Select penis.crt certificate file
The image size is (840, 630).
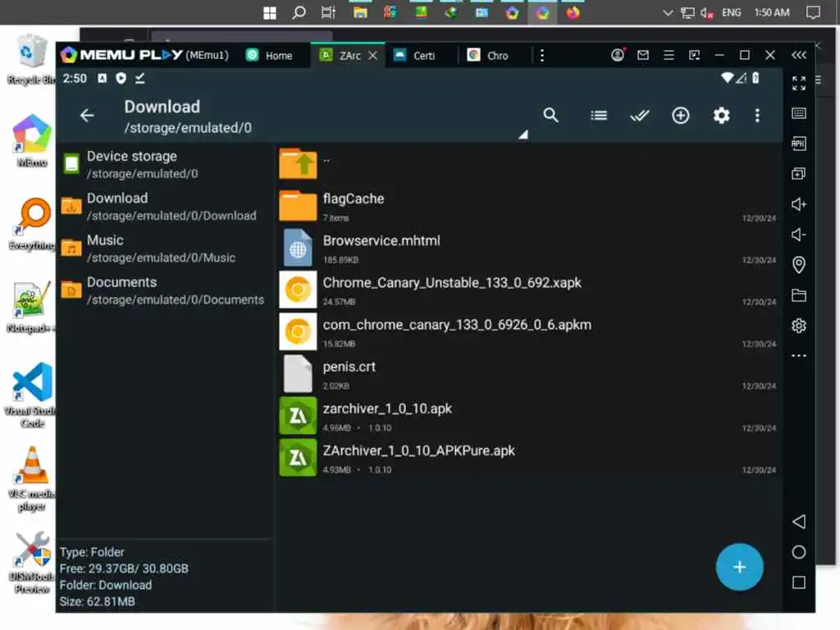pyautogui.click(x=527, y=374)
